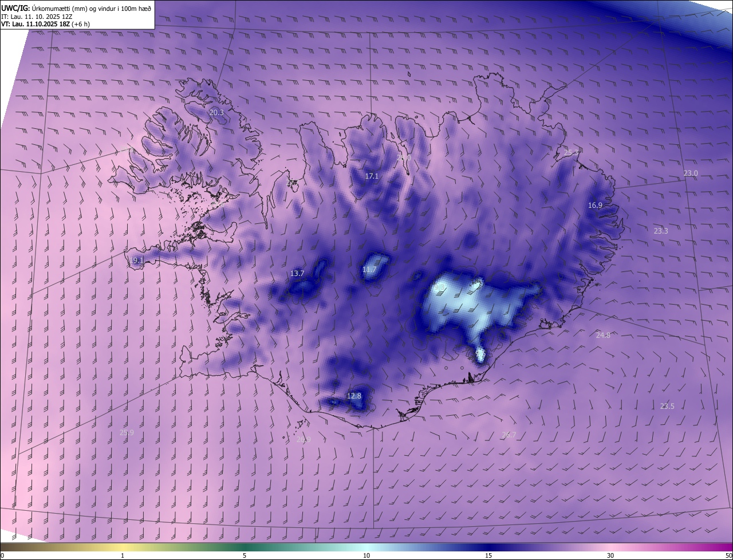Screen dimensions: 733x560
Task: Click the 23.3 value off the east coast
Action: pos(660,231)
